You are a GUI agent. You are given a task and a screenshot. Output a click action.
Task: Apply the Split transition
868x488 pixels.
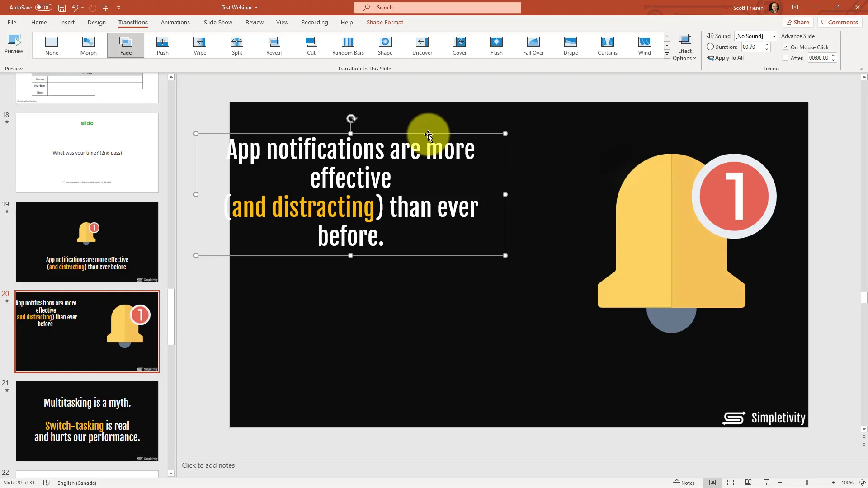click(237, 45)
